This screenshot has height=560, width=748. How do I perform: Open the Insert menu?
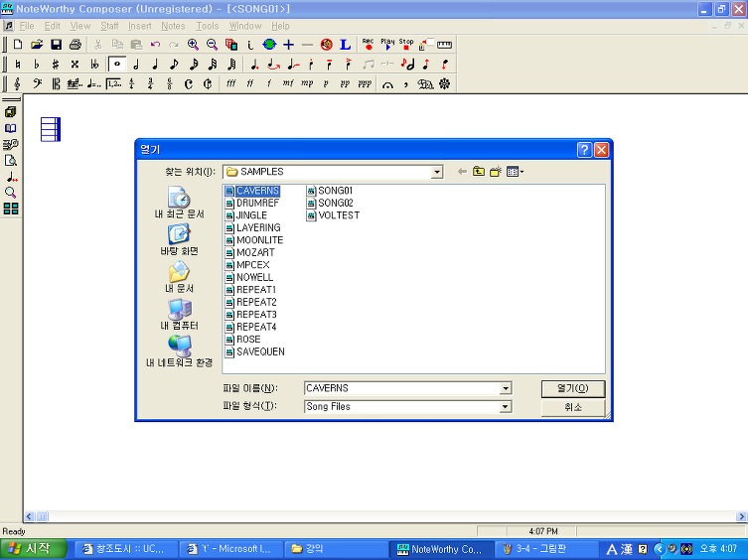(139, 26)
